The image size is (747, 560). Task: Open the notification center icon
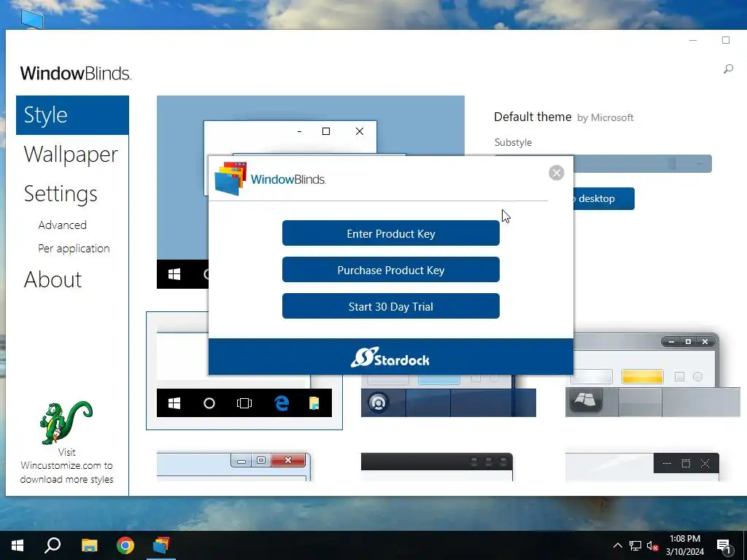click(724, 545)
